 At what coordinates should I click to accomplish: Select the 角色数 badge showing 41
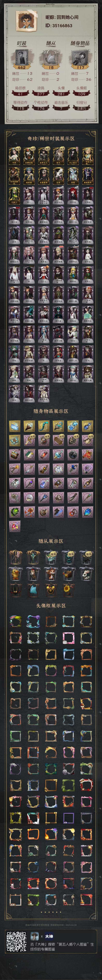[x=21, y=94]
